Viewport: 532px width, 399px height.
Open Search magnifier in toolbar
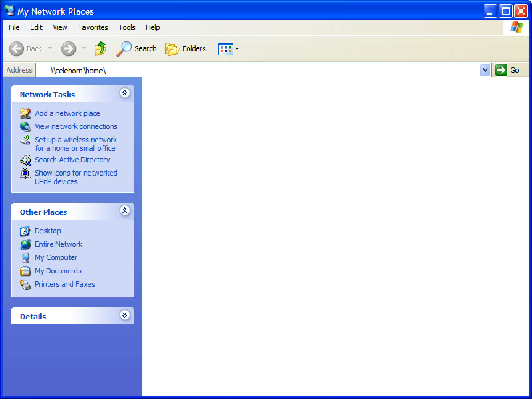124,48
